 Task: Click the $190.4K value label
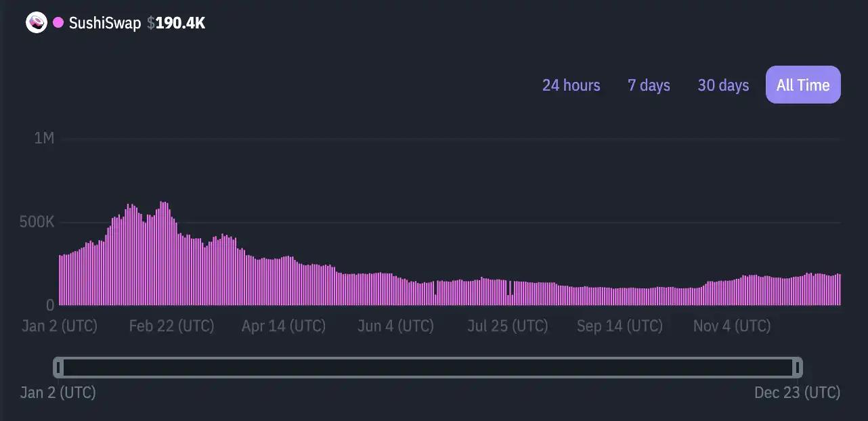click(175, 22)
